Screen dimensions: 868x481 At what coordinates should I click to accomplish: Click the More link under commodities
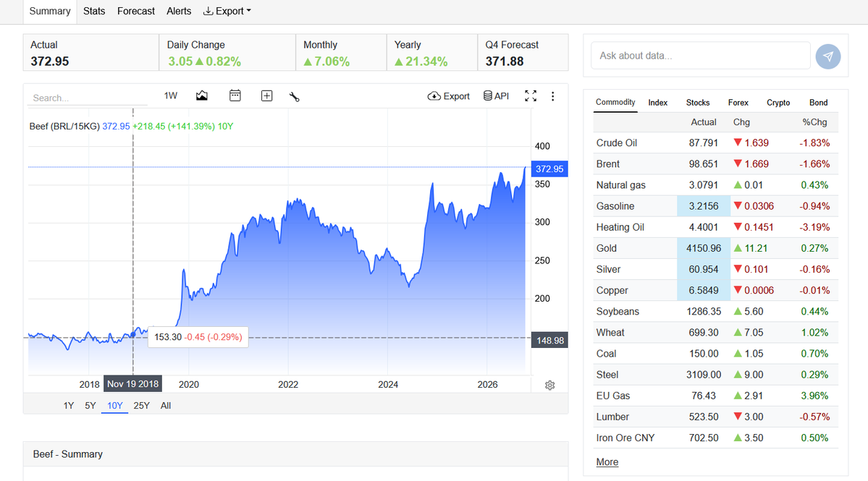coord(607,462)
